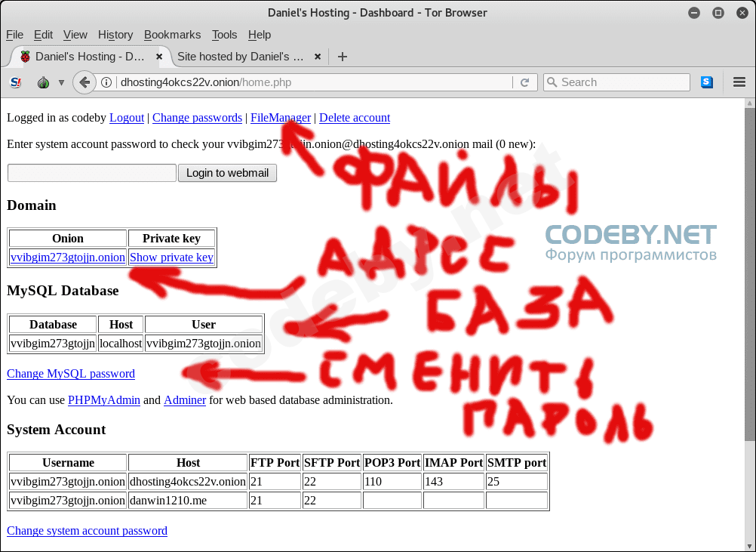Open the Help menu
The height and width of the screenshot is (552, 756).
[x=260, y=35]
